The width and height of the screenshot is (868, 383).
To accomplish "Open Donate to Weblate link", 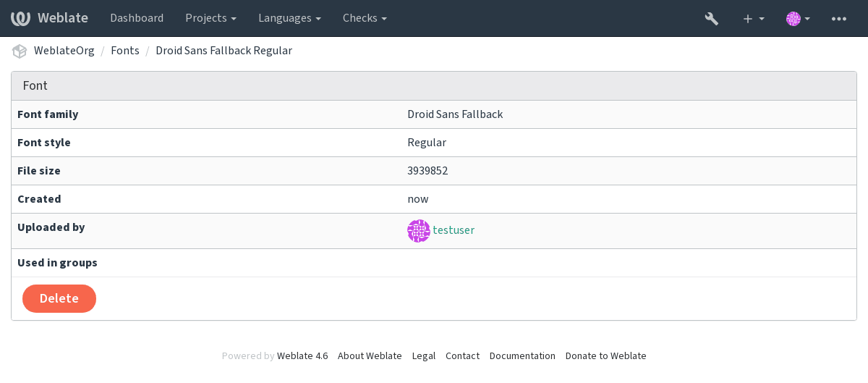I will 606,355.
